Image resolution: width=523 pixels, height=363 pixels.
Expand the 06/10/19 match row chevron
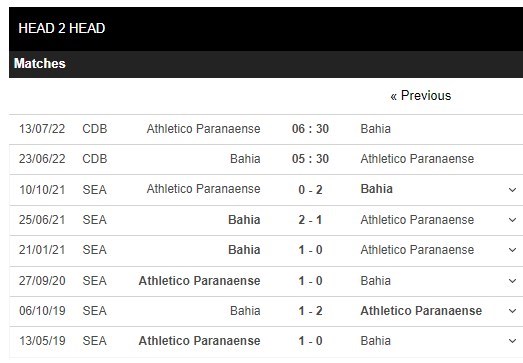pos(512,311)
